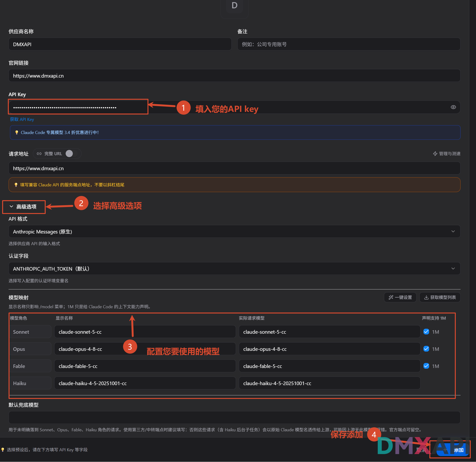Click the lightbulb icon in orange endpoint hint
The height and width of the screenshot is (462, 476).
pos(16,185)
